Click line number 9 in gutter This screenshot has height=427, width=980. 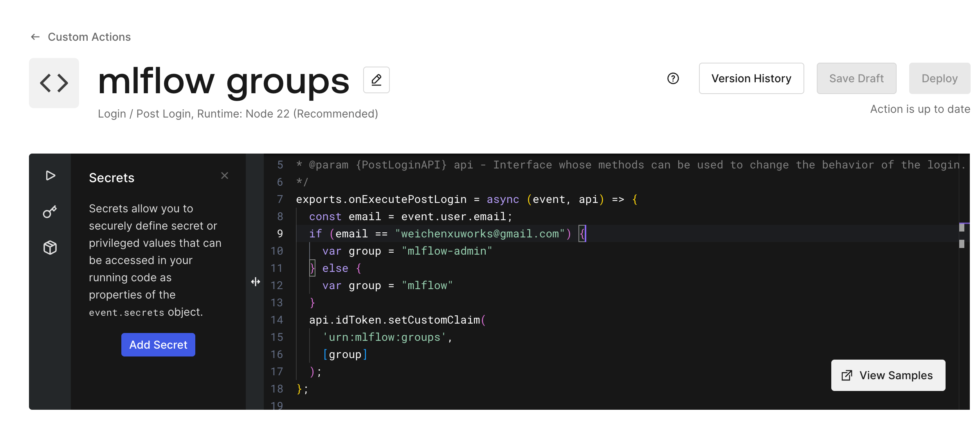[x=280, y=234]
